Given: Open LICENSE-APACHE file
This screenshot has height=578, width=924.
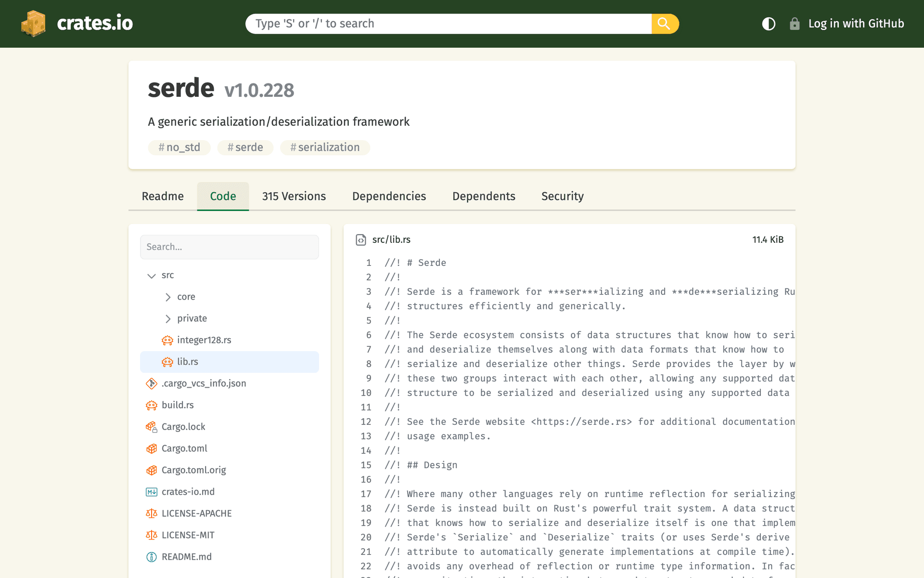Looking at the screenshot, I should 196,513.
